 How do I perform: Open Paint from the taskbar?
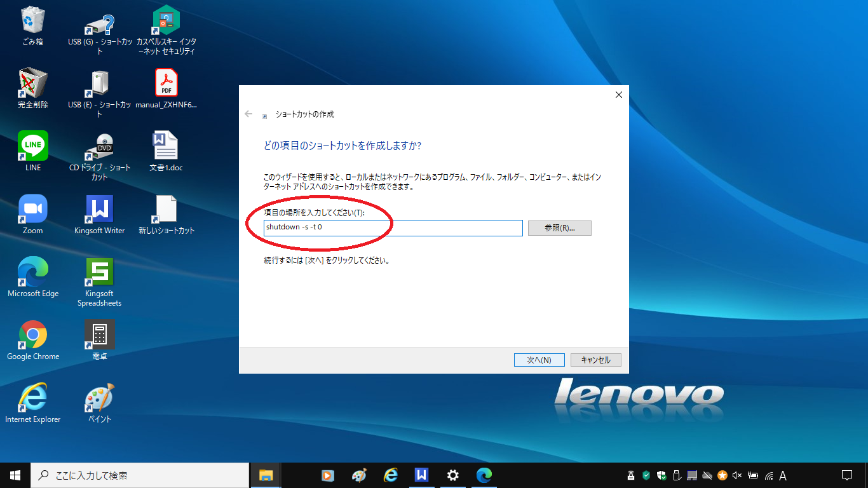[359, 475]
